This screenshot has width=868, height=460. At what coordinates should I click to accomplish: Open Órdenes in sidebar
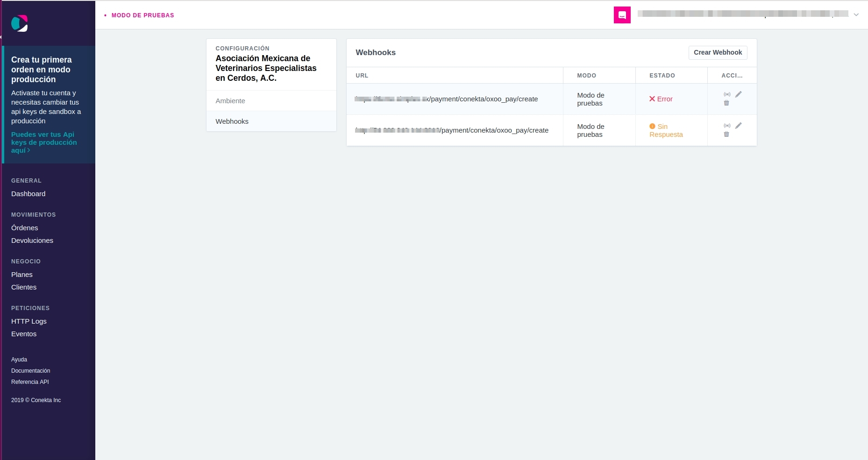click(25, 228)
